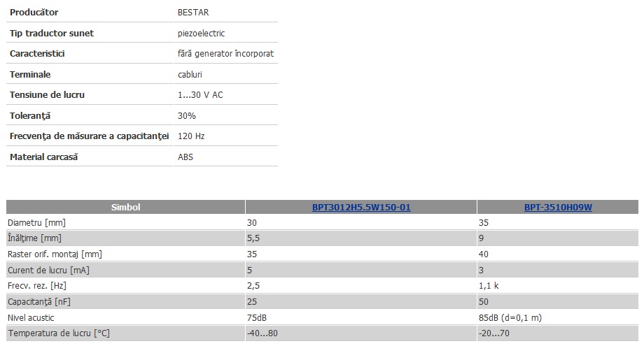Click the -40...80 temperature range cell
Screen dimensions: 644x346
click(x=262, y=333)
